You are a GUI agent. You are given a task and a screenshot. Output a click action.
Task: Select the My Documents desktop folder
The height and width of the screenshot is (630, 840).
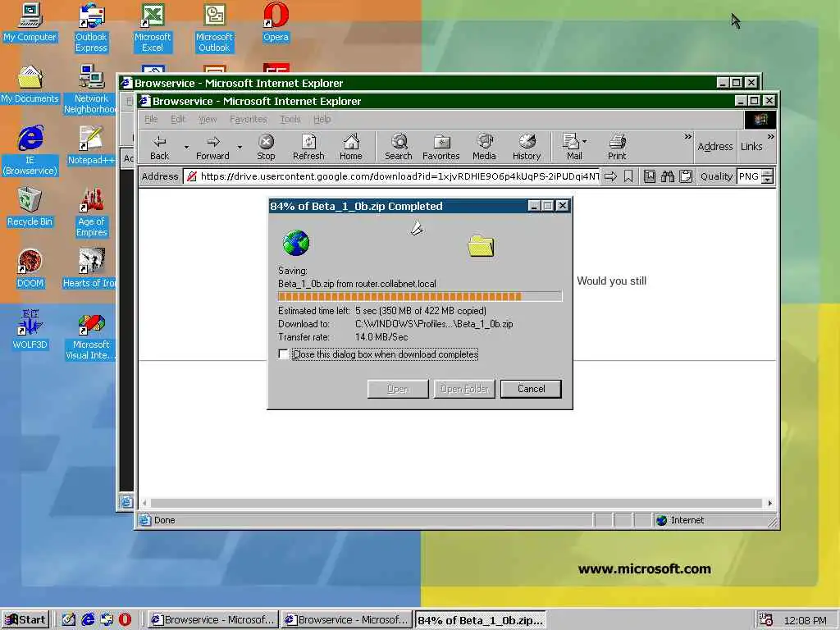pos(30,84)
